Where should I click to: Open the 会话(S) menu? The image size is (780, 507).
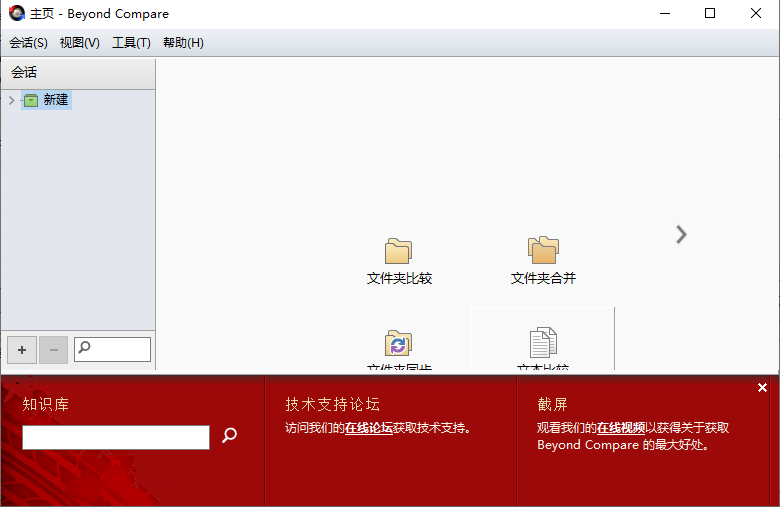(x=28, y=43)
